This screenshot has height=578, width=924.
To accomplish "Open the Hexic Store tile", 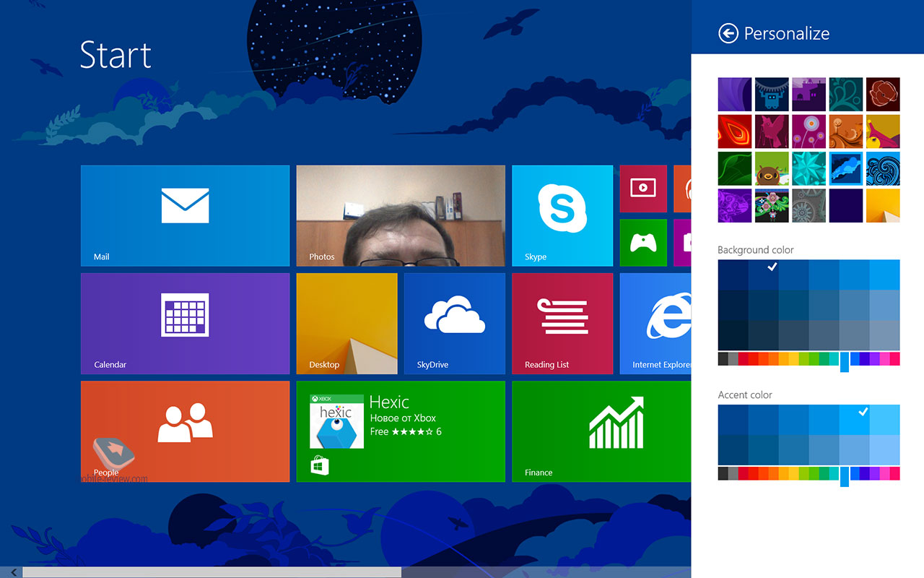I will [x=401, y=431].
